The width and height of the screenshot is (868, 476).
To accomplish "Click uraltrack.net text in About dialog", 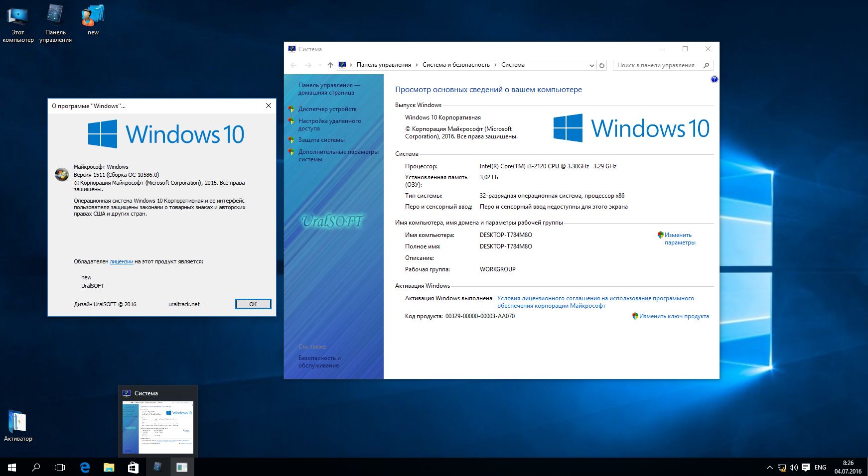I will click(x=184, y=304).
